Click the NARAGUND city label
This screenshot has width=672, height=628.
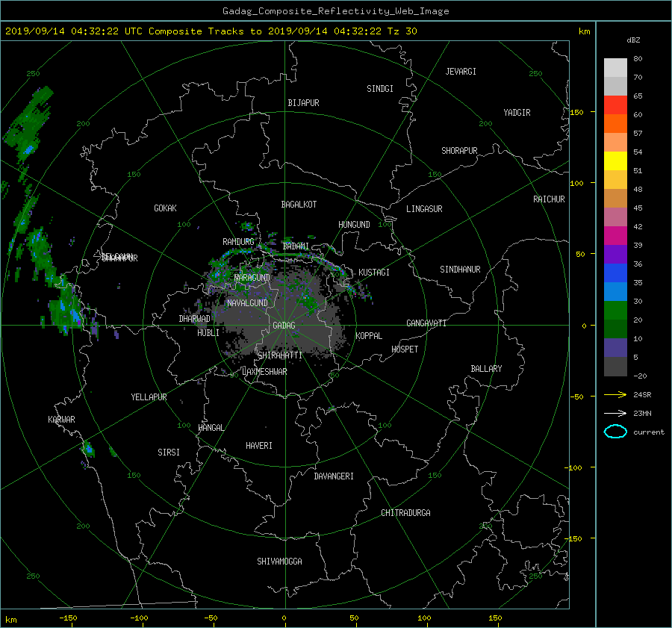[252, 278]
